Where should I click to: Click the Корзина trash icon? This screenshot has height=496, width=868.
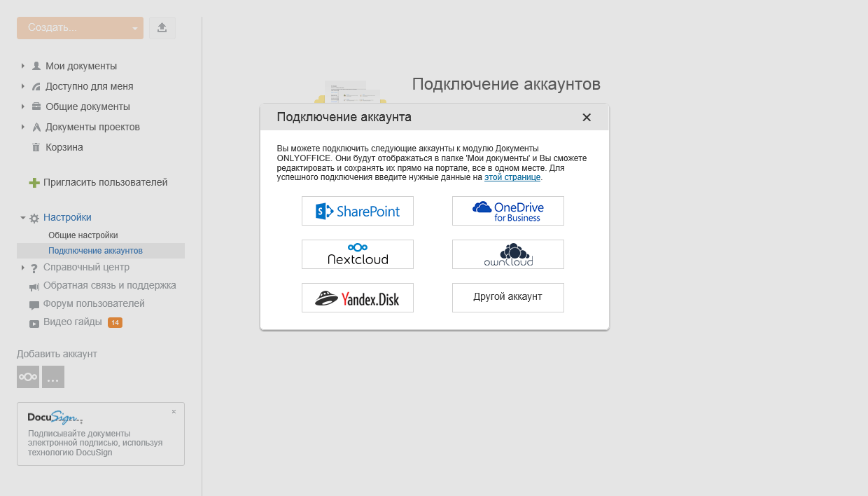coord(36,147)
